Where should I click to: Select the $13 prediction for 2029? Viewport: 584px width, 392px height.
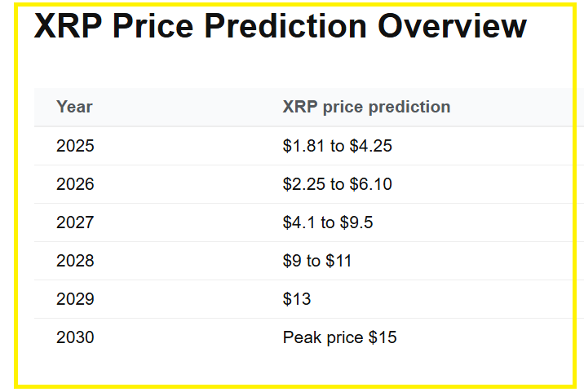pyautogui.click(x=297, y=299)
